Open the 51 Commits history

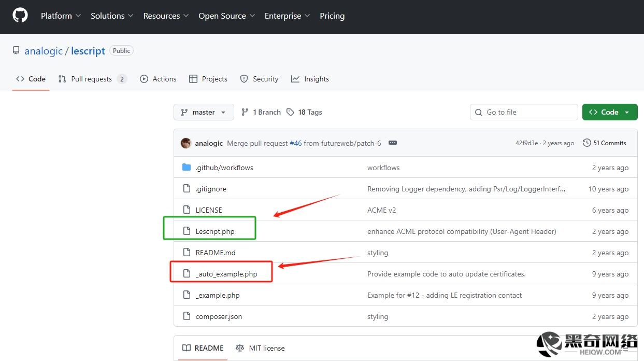click(605, 143)
